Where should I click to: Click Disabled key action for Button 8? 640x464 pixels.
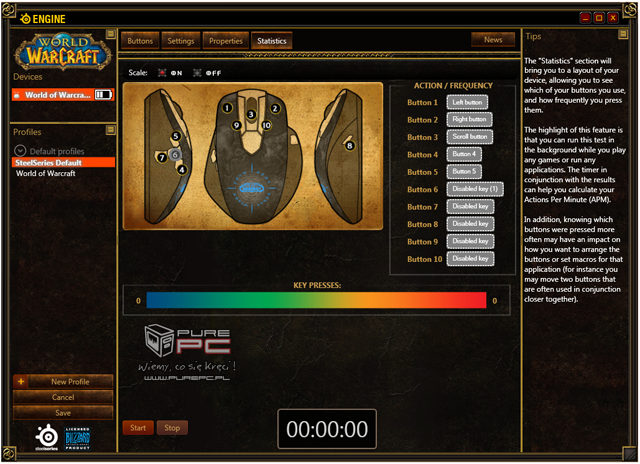pyautogui.click(x=471, y=224)
